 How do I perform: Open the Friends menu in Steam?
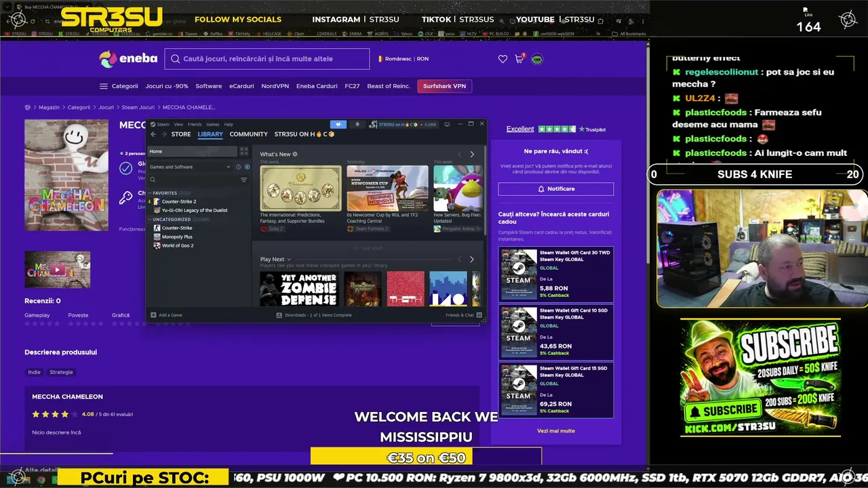[195, 125]
